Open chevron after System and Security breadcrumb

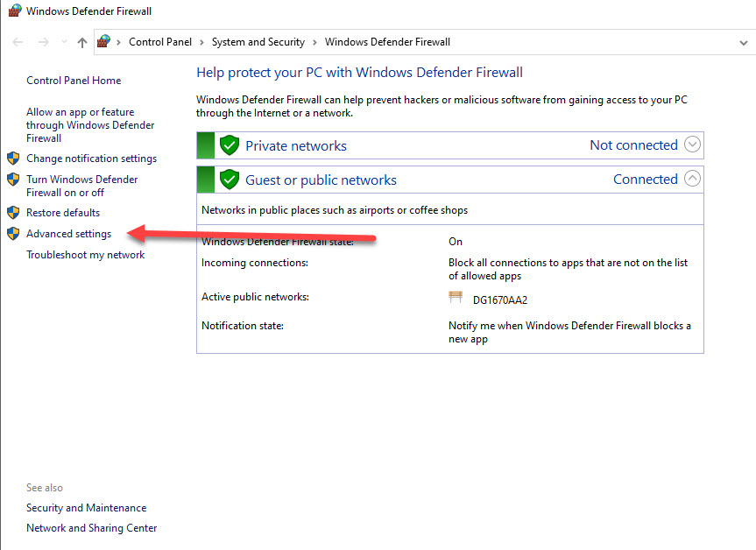coord(314,42)
